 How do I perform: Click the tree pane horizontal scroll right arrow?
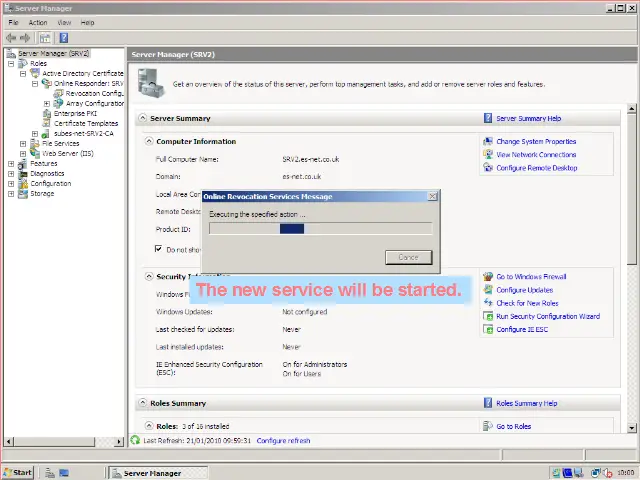119,441
